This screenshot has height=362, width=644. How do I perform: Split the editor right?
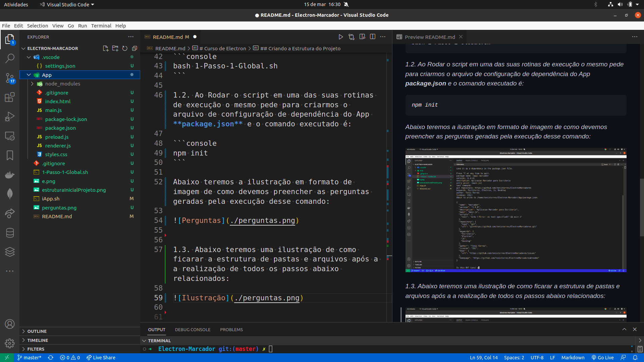372,37
